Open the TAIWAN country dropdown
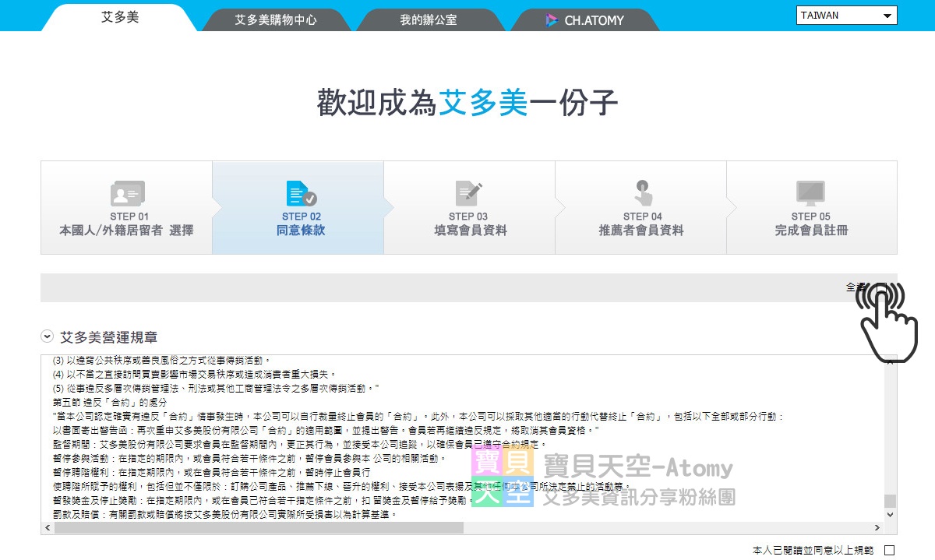 point(847,16)
